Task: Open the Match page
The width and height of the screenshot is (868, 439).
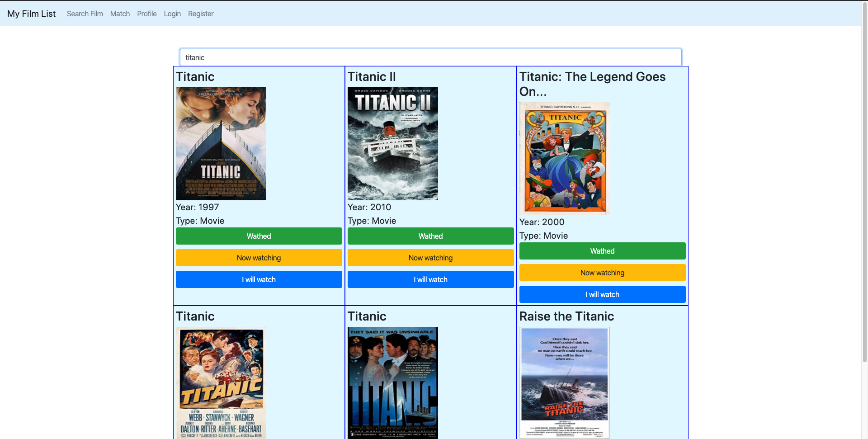Action: pyautogui.click(x=120, y=14)
